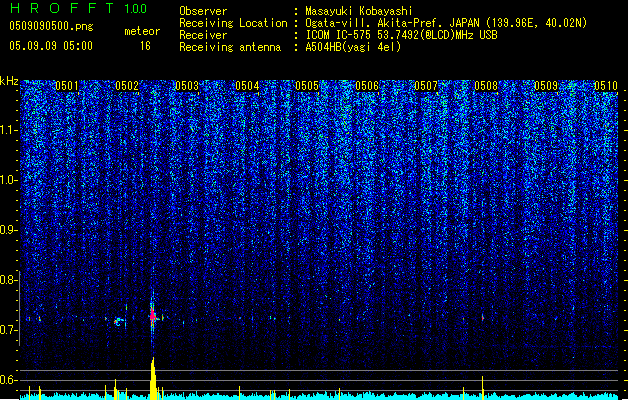This screenshot has height=400, width=629.
Task: Click the ICOM IC-575 receiver text
Action: click(x=401, y=35)
